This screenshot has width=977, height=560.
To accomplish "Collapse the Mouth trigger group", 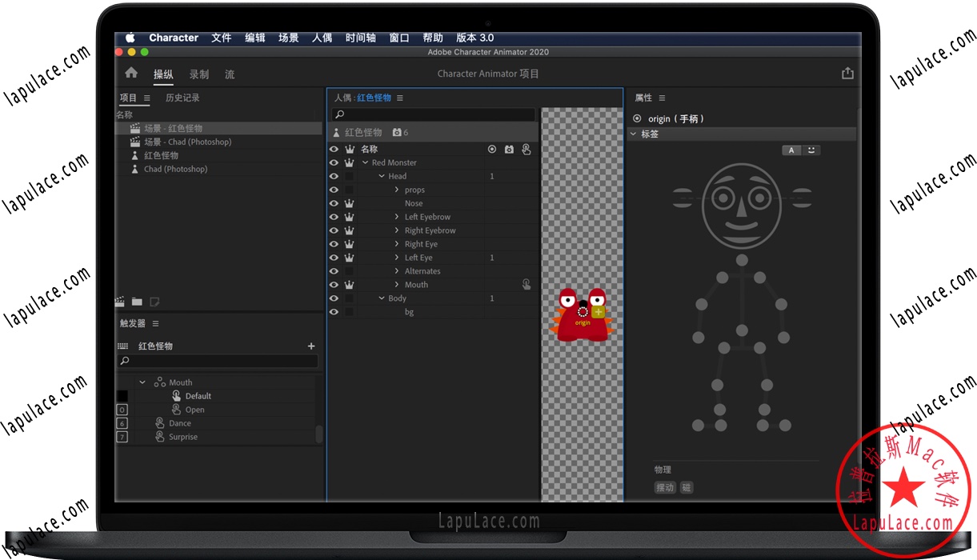I will pyautogui.click(x=142, y=382).
